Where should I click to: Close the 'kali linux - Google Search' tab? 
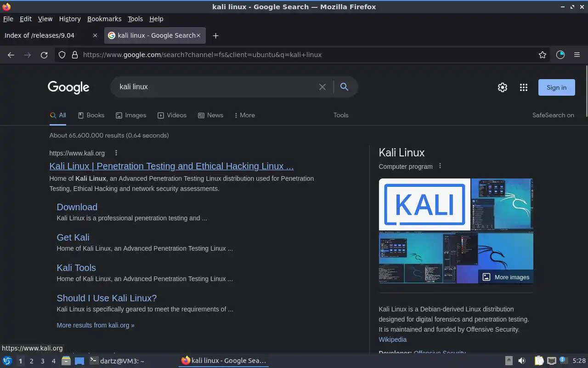tap(198, 35)
